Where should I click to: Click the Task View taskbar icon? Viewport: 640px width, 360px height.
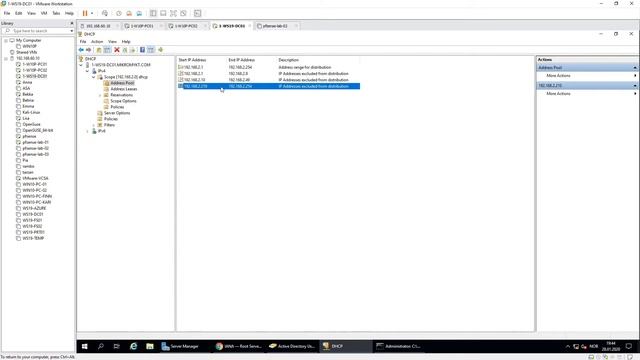pos(117,346)
